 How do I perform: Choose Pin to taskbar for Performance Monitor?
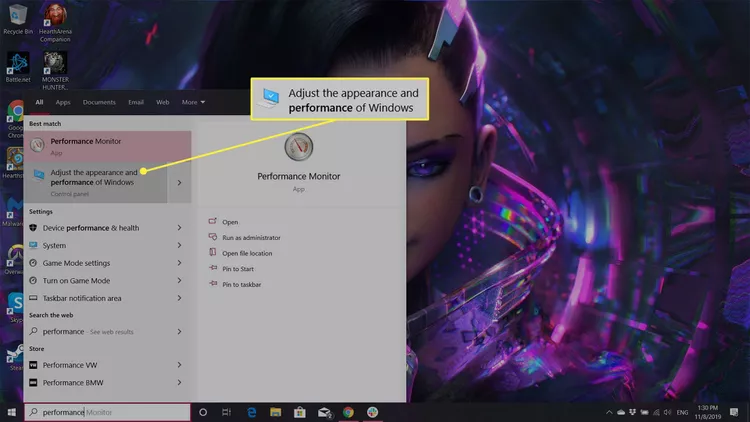241,285
